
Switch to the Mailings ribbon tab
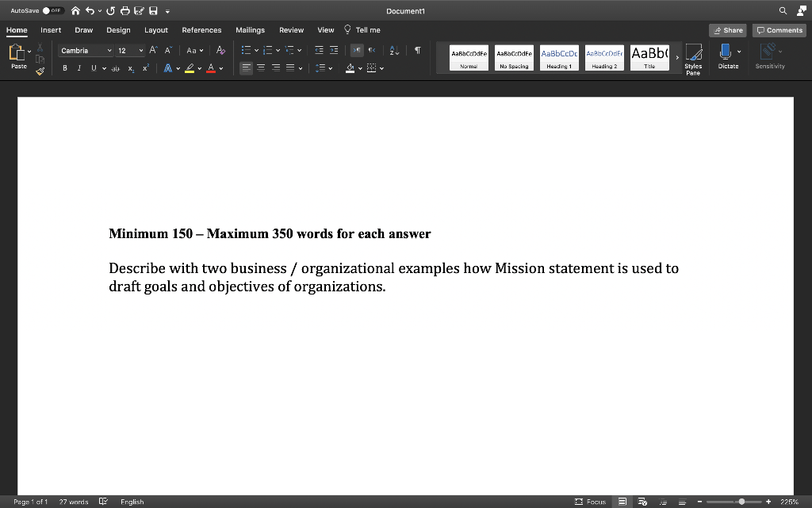pyautogui.click(x=250, y=30)
